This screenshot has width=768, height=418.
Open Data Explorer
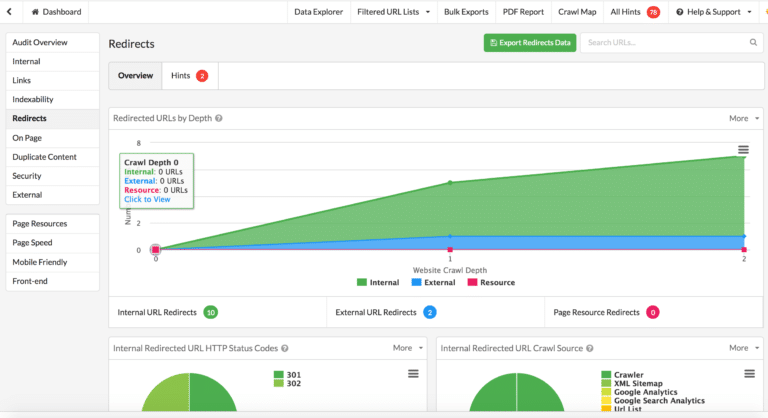[318, 12]
